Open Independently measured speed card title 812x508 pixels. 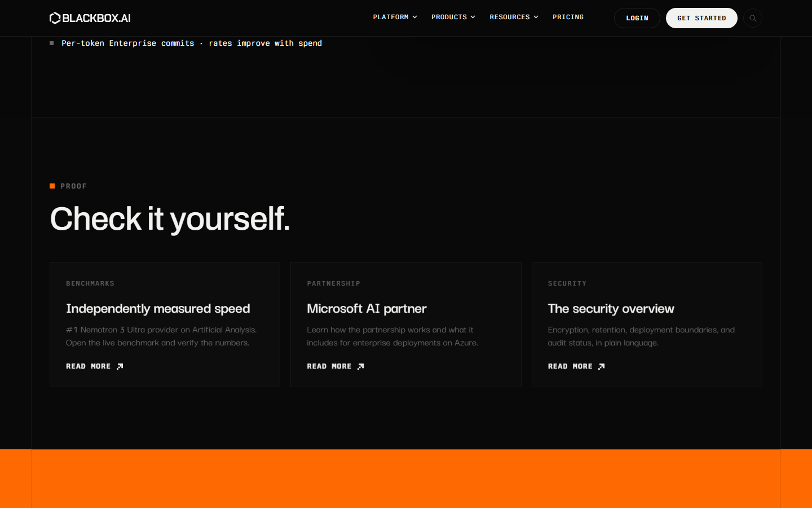[x=158, y=309]
